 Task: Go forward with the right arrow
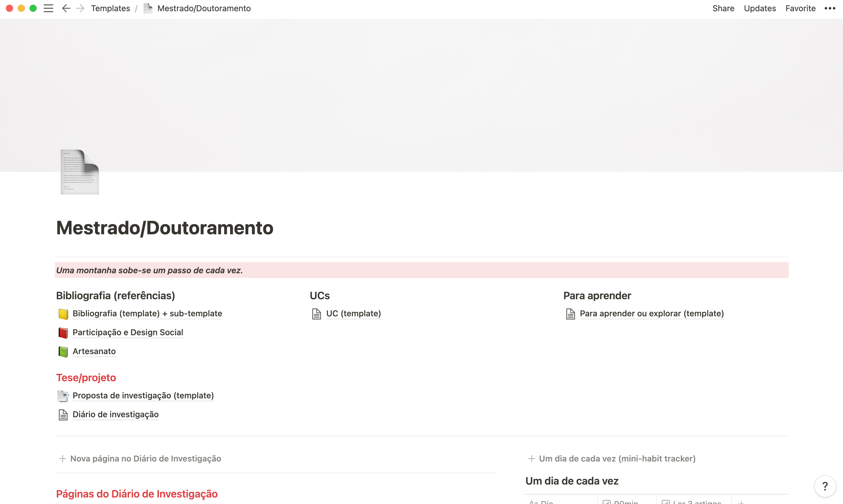pyautogui.click(x=80, y=9)
